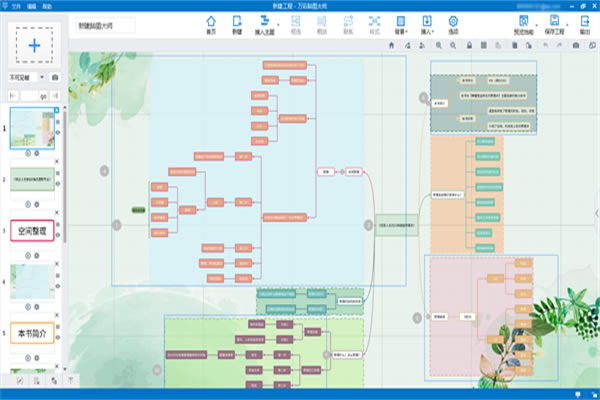Click the jump to last frame button
Image resolution: width=600 pixels, height=400 pixels.
[x=55, y=96]
